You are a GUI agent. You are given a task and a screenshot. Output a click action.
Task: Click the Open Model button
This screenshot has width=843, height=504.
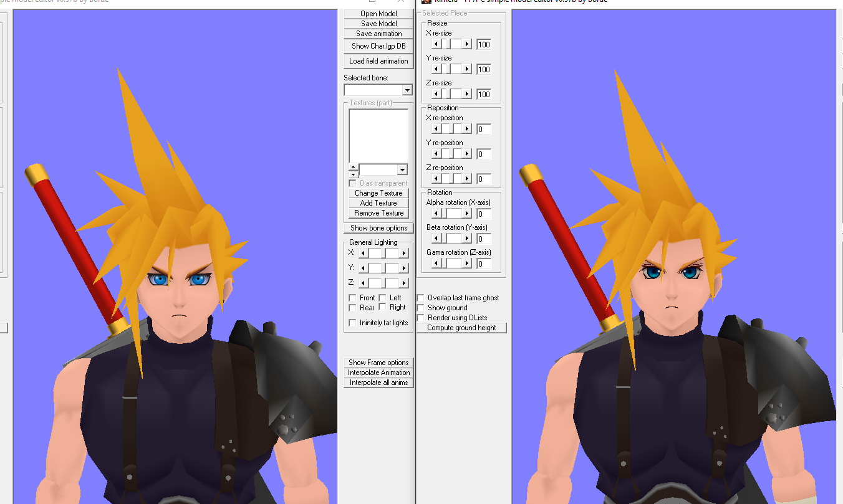coord(378,14)
